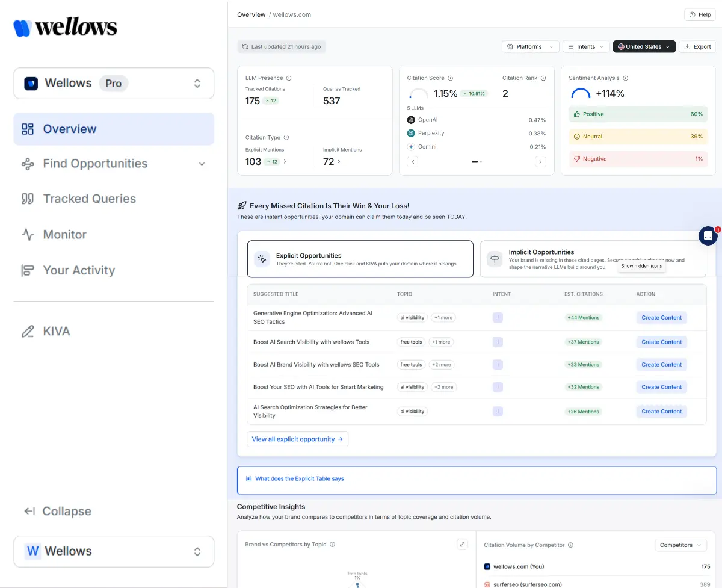Click the Citation Type info icon
The image size is (722, 588).
tap(286, 137)
